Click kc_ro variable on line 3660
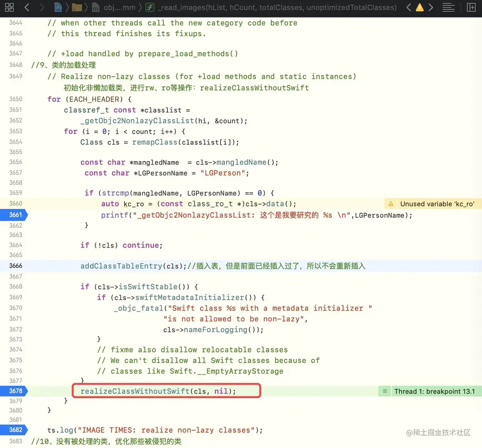The height and width of the screenshot is (448, 482). click(x=133, y=204)
